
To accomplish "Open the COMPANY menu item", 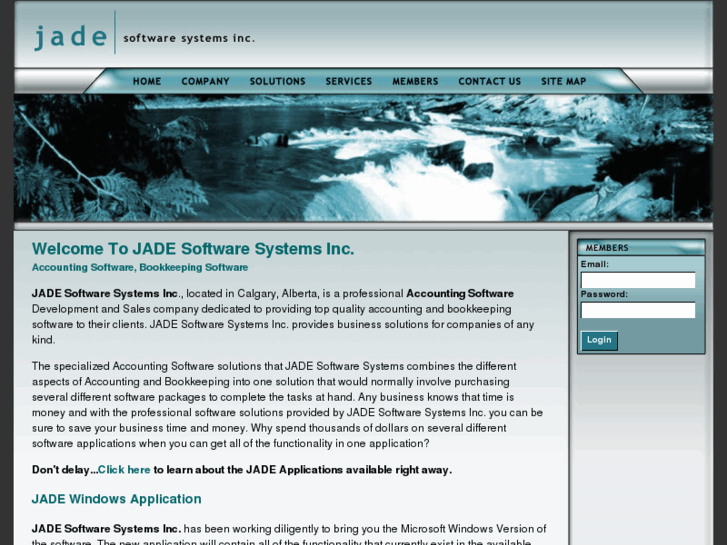I will pyautogui.click(x=205, y=81).
